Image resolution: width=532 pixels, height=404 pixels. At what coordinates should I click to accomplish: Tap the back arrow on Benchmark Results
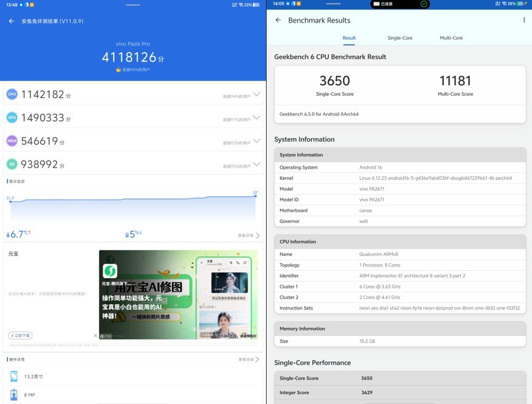pyautogui.click(x=278, y=20)
